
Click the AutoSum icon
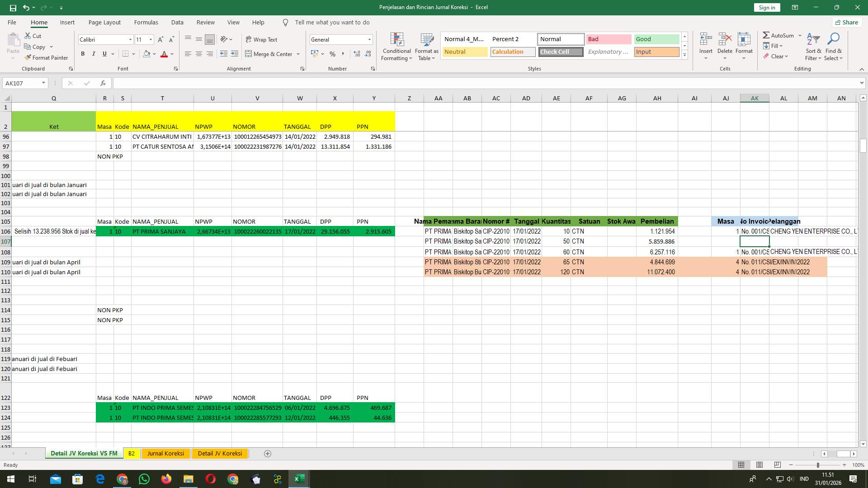click(x=779, y=35)
